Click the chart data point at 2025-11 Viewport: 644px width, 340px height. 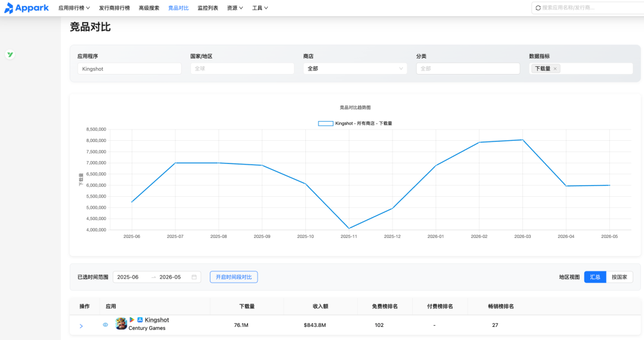(349, 228)
